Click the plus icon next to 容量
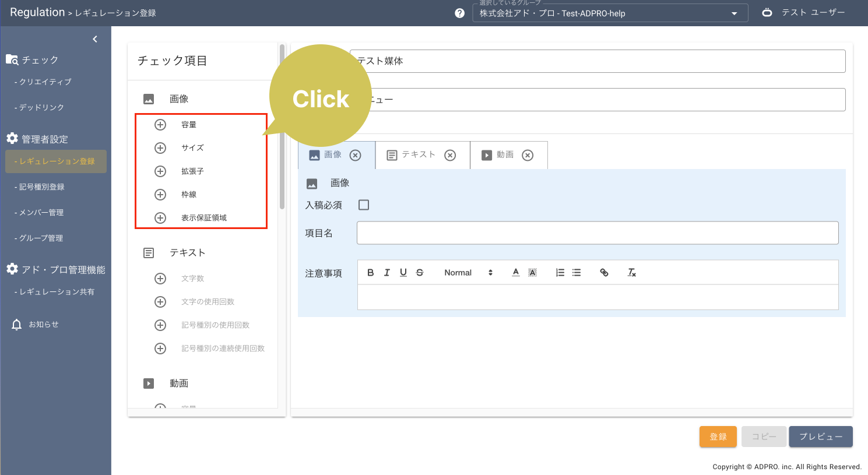The width and height of the screenshot is (868, 475). [x=160, y=125]
